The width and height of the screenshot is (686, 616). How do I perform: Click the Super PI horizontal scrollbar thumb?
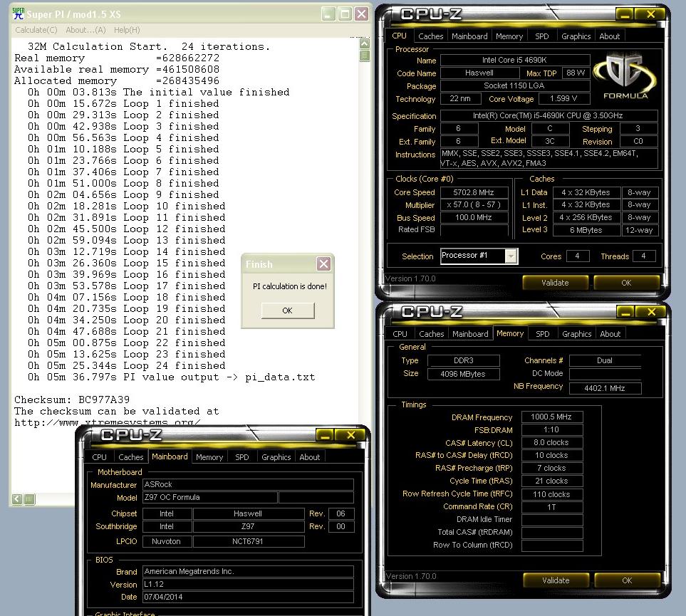[29, 498]
